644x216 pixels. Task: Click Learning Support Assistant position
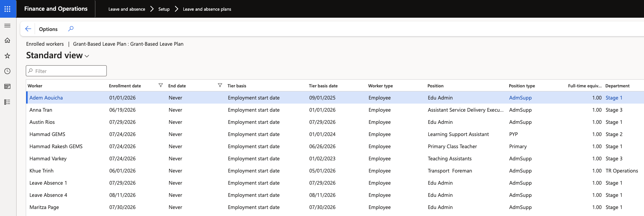point(458,134)
